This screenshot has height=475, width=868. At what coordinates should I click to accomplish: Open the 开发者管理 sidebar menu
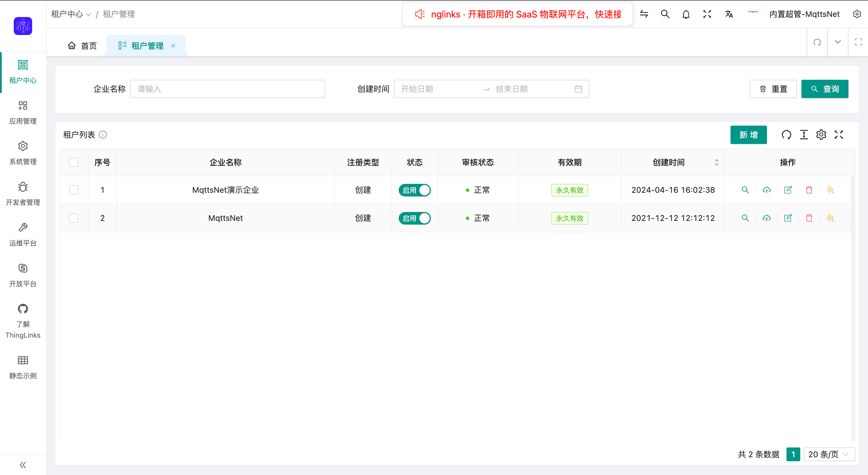pyautogui.click(x=23, y=194)
